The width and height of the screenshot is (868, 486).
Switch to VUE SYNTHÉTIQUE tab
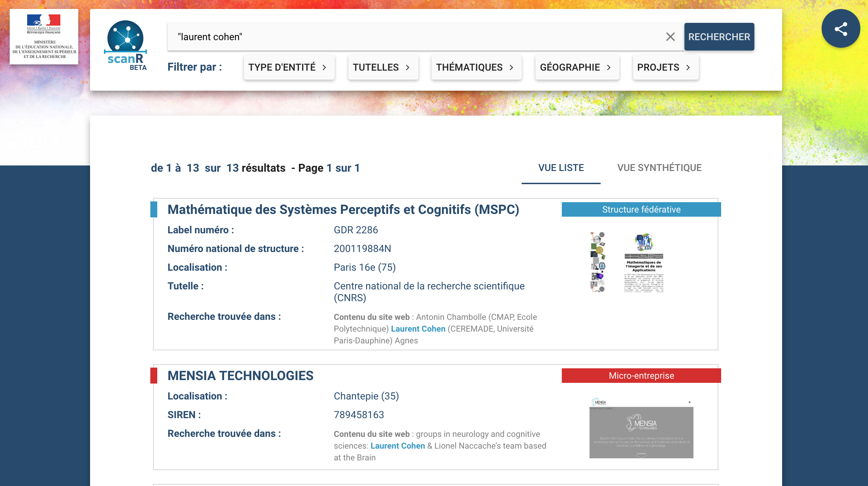point(659,168)
